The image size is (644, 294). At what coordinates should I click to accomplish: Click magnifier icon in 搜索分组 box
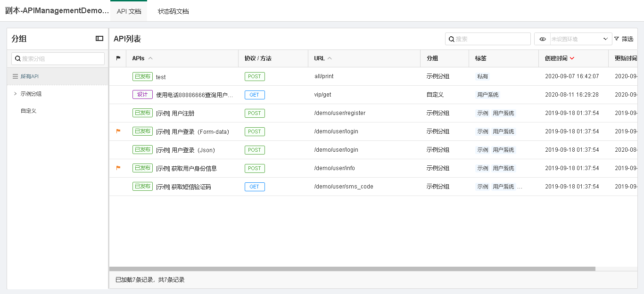click(x=17, y=59)
